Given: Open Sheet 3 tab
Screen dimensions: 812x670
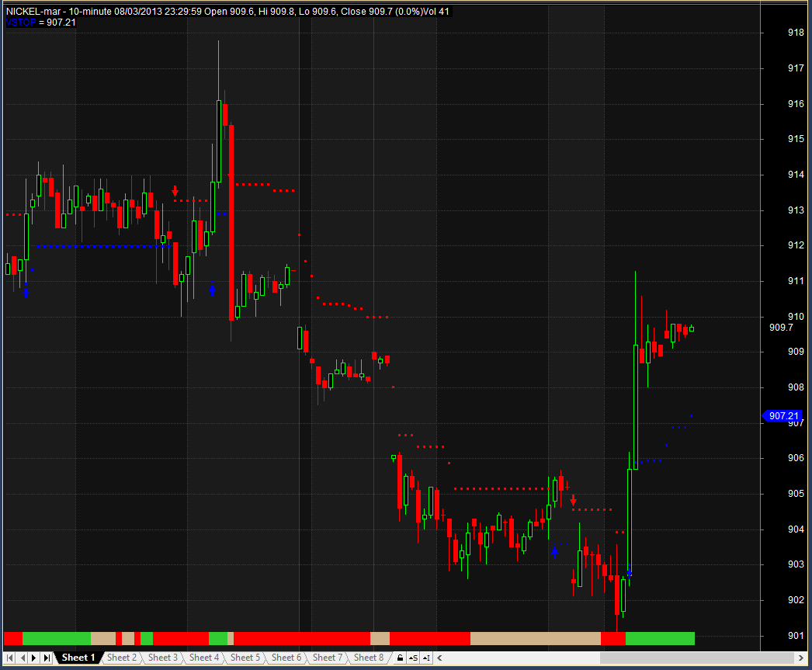Looking at the screenshot, I should pyautogui.click(x=162, y=658).
